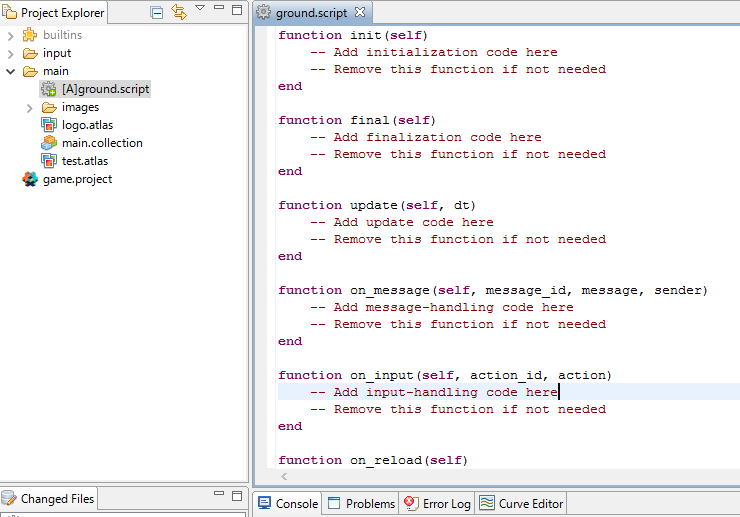Expand the input folder node
740x517 pixels.
coord(10,54)
